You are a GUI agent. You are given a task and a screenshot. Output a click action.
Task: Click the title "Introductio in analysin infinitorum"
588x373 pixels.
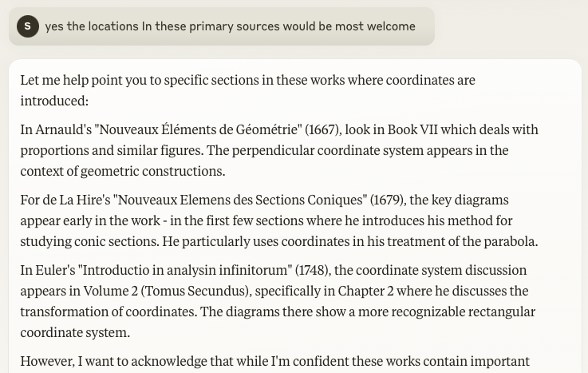(188, 270)
